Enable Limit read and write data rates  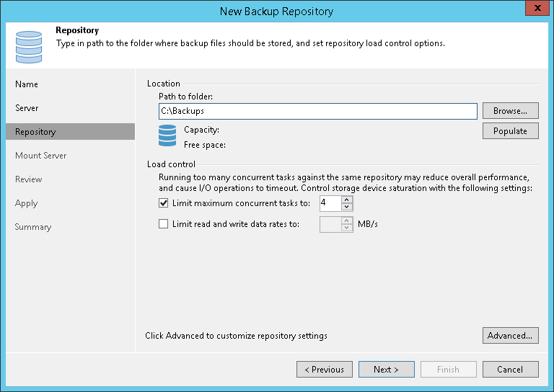click(x=163, y=224)
